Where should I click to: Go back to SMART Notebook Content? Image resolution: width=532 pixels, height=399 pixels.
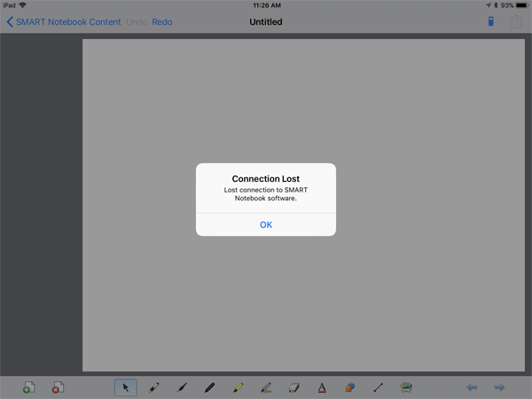click(x=64, y=22)
